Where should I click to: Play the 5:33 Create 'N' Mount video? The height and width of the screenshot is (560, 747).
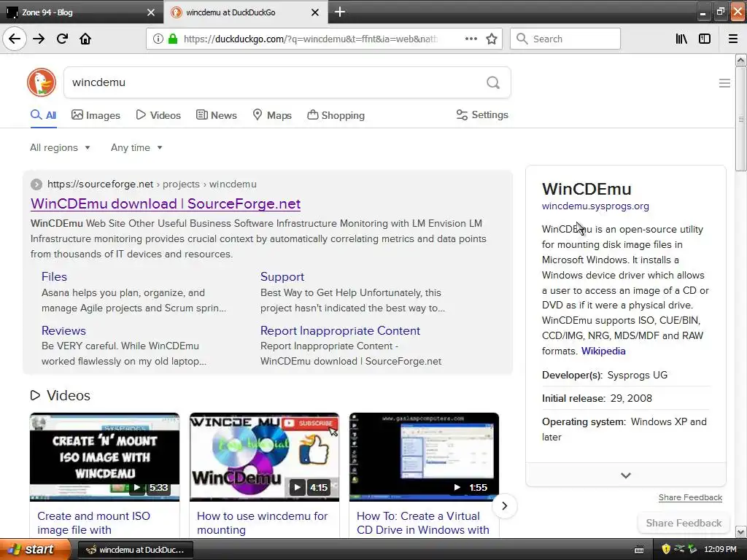tap(105, 456)
